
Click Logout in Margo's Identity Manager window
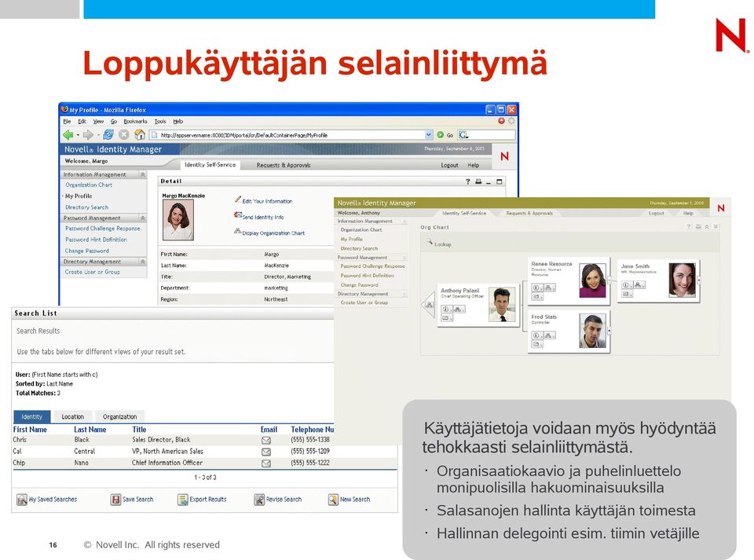449,165
